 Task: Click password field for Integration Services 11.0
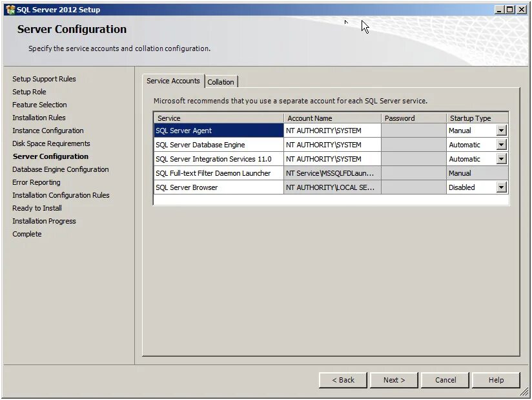(414, 159)
